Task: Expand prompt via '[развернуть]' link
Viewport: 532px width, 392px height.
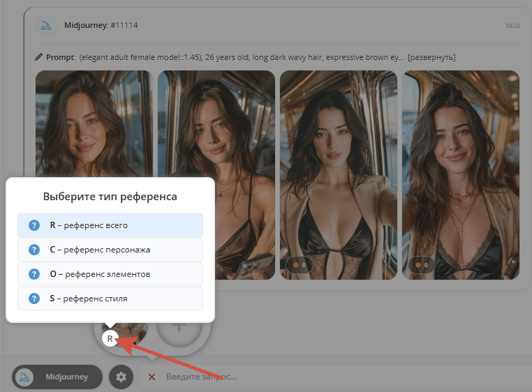Action: (x=431, y=57)
